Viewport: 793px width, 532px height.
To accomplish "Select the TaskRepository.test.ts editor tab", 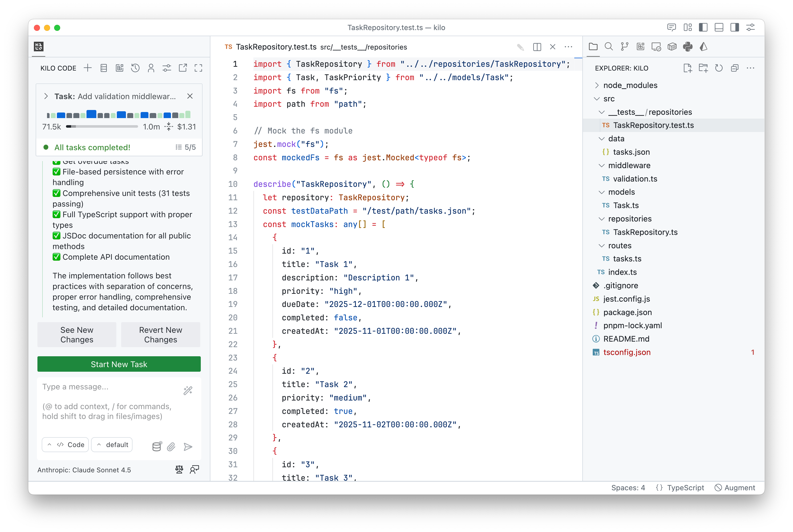I will [276, 47].
